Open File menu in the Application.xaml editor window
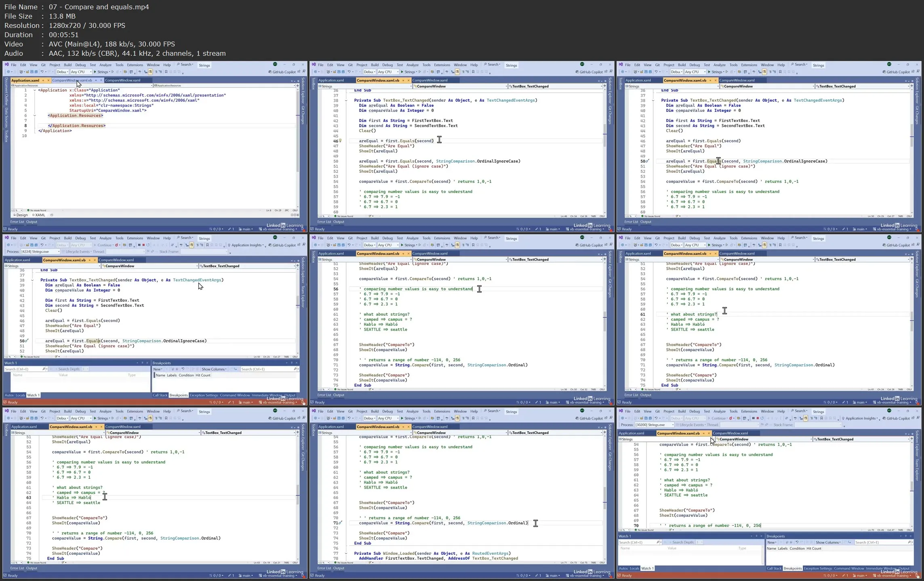This screenshot has width=924, height=581. pos(14,65)
